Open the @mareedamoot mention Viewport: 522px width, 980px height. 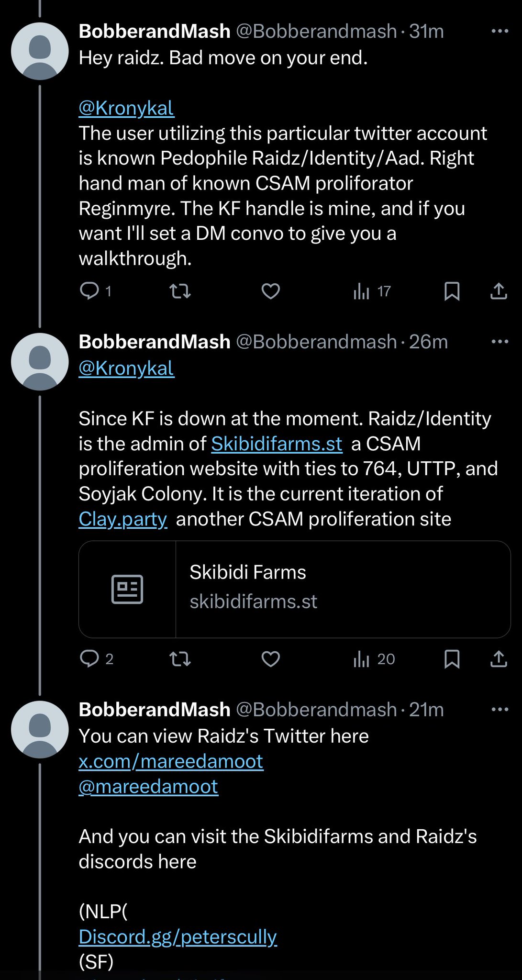148,786
